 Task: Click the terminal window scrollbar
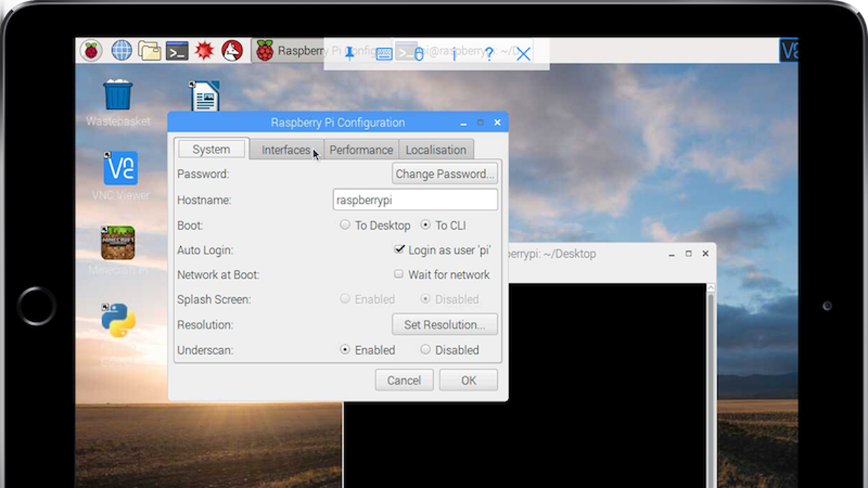[x=710, y=385]
